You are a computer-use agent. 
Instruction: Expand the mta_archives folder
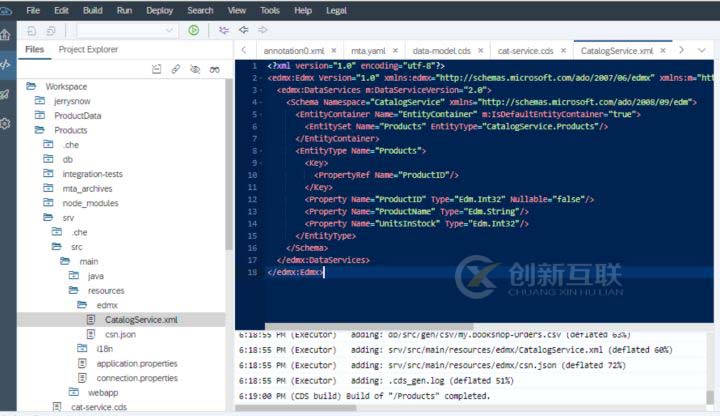click(48, 188)
